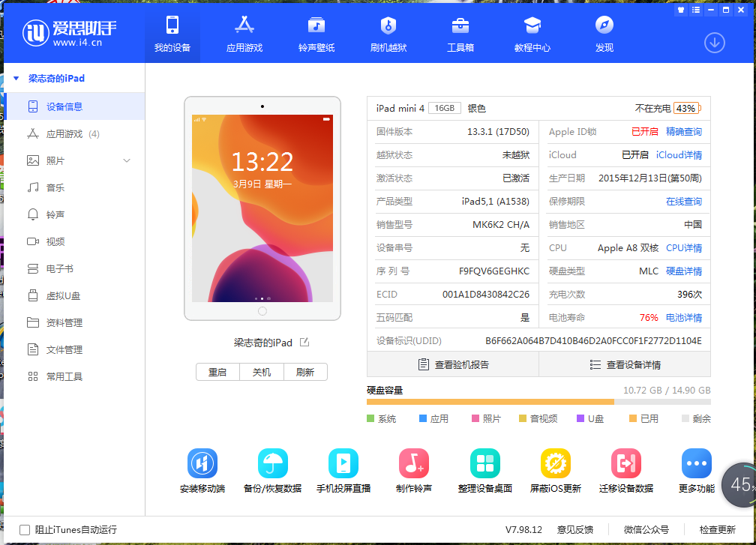Open Backup/Restore Data (备份/恢复数据) tool

[272, 464]
